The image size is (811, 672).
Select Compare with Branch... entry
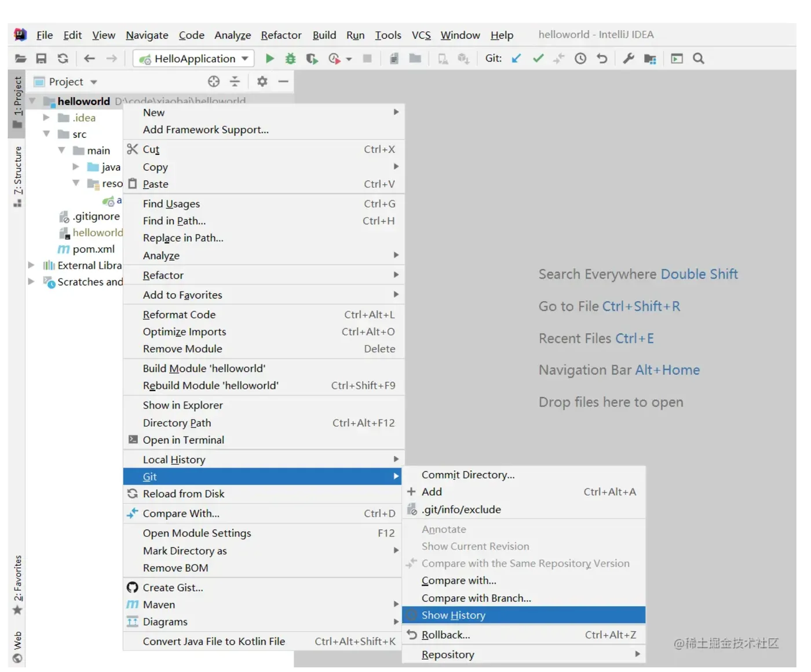click(x=524, y=598)
